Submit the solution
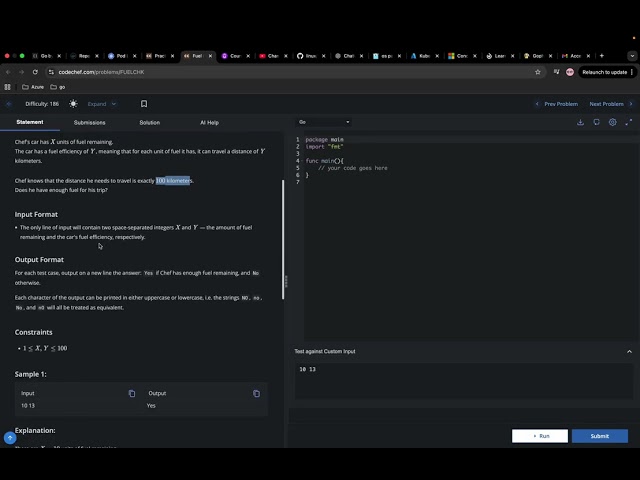 tap(600, 436)
